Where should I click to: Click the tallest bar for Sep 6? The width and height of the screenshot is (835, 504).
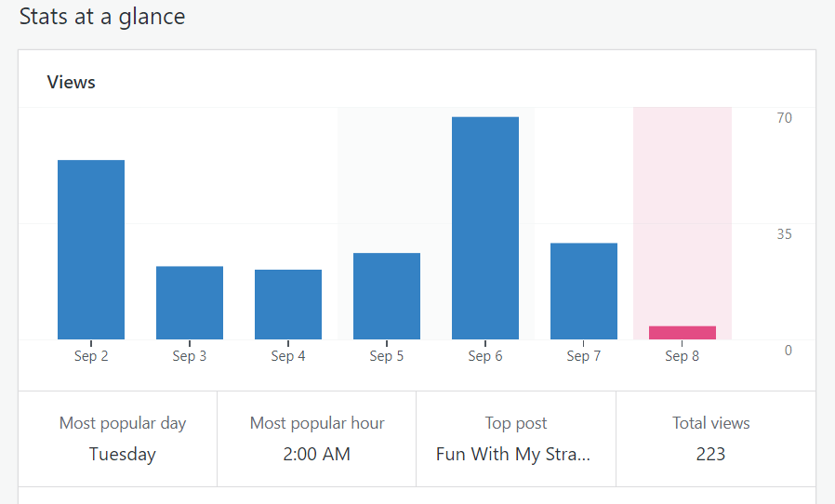pyautogui.click(x=485, y=228)
